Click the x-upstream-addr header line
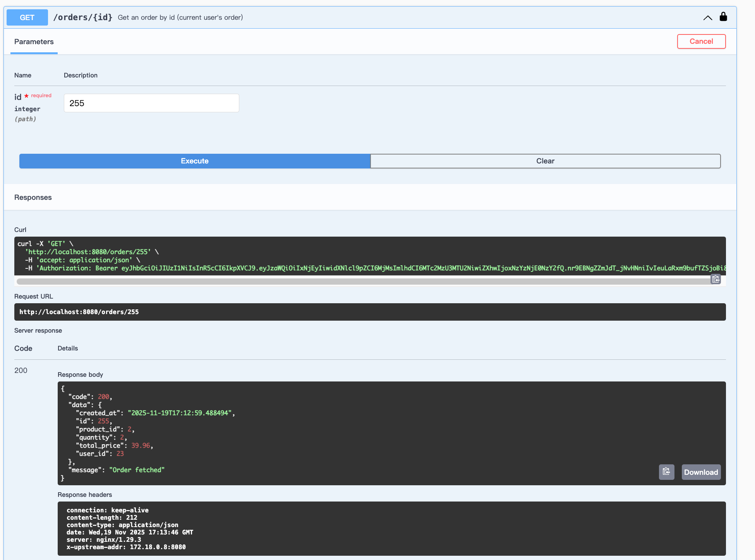This screenshot has height=560, width=755. point(126,547)
